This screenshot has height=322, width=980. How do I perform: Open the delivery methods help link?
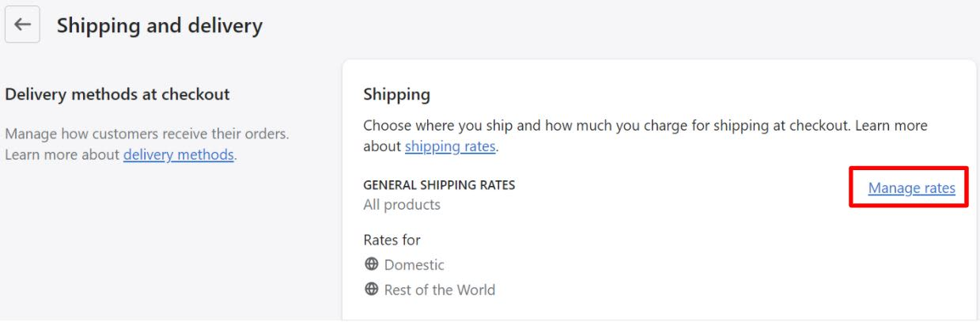tap(179, 154)
